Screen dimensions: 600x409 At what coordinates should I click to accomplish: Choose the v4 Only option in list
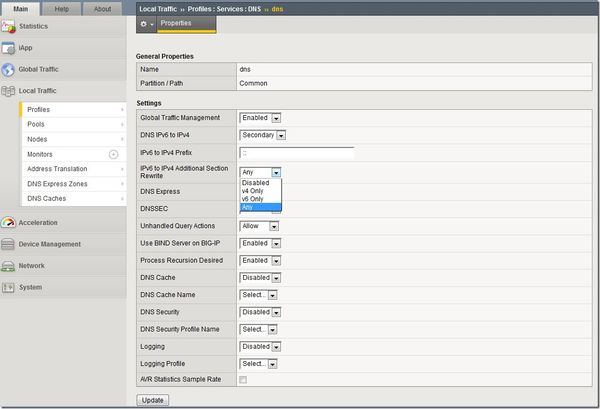click(251, 191)
